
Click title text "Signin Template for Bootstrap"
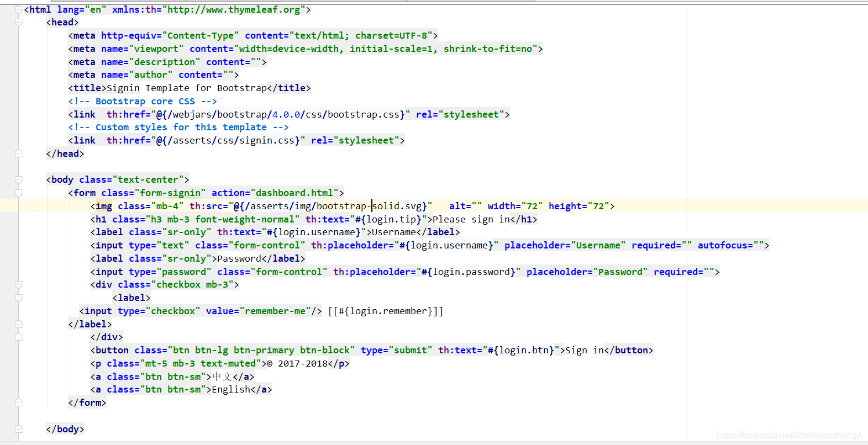pyautogui.click(x=187, y=88)
